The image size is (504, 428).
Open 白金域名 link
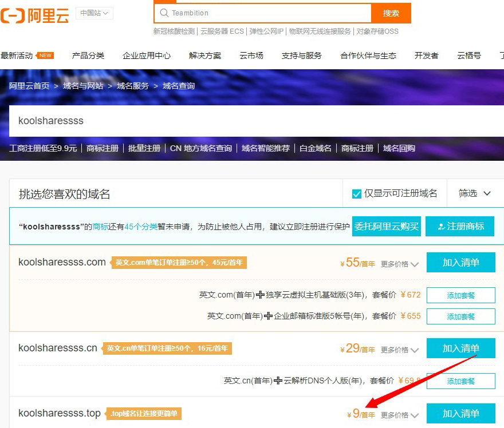[316, 148]
